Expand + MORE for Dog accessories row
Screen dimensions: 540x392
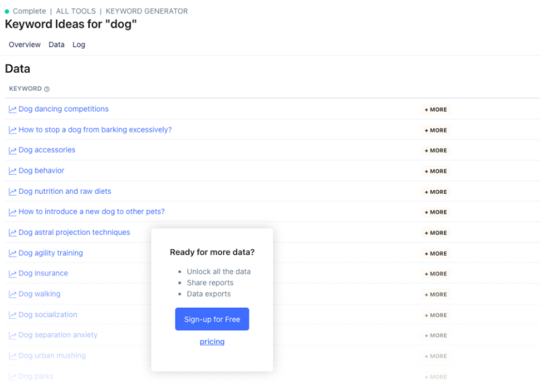point(435,150)
